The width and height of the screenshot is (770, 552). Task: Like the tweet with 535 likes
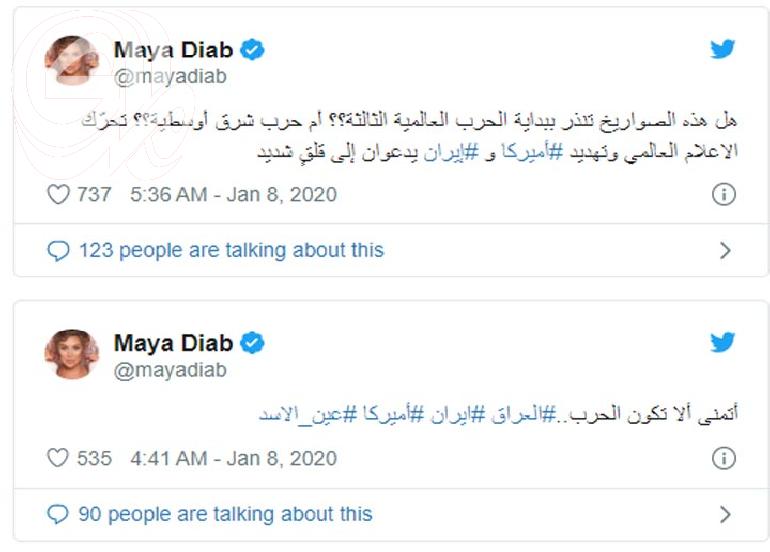click(59, 459)
